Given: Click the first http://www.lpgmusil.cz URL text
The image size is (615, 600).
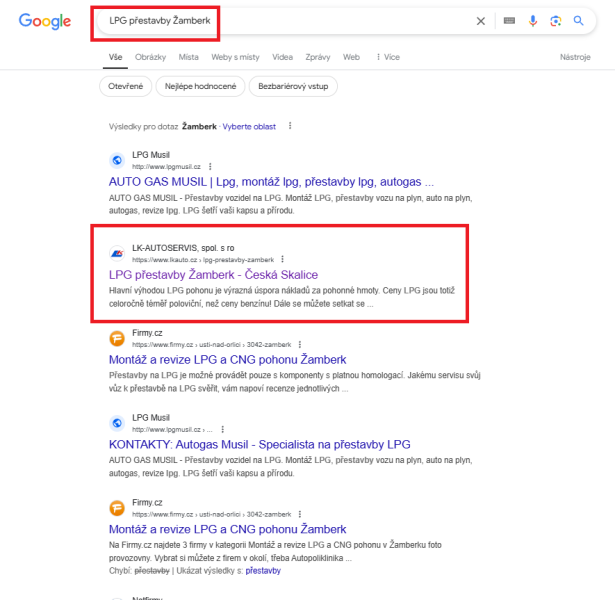Looking at the screenshot, I should (166, 167).
